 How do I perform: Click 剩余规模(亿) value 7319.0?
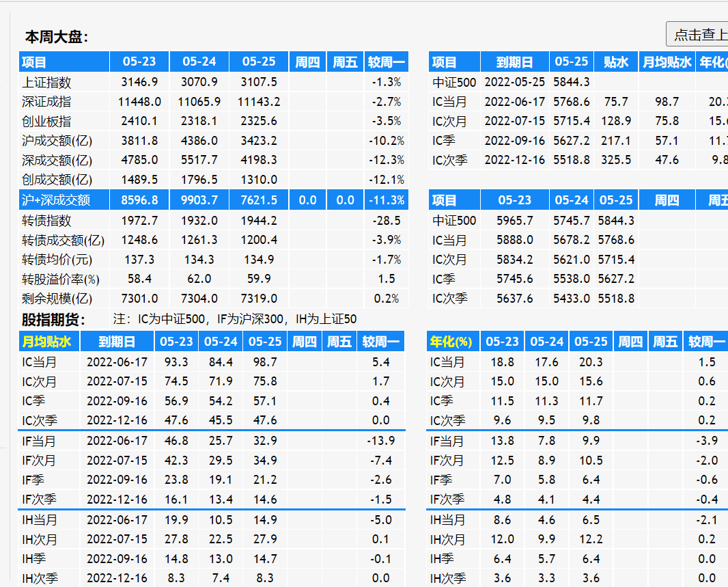(x=259, y=299)
